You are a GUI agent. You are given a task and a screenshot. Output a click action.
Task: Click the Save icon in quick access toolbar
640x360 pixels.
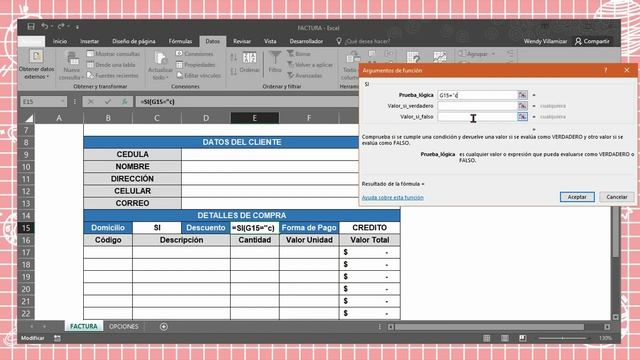pyautogui.click(x=31, y=27)
